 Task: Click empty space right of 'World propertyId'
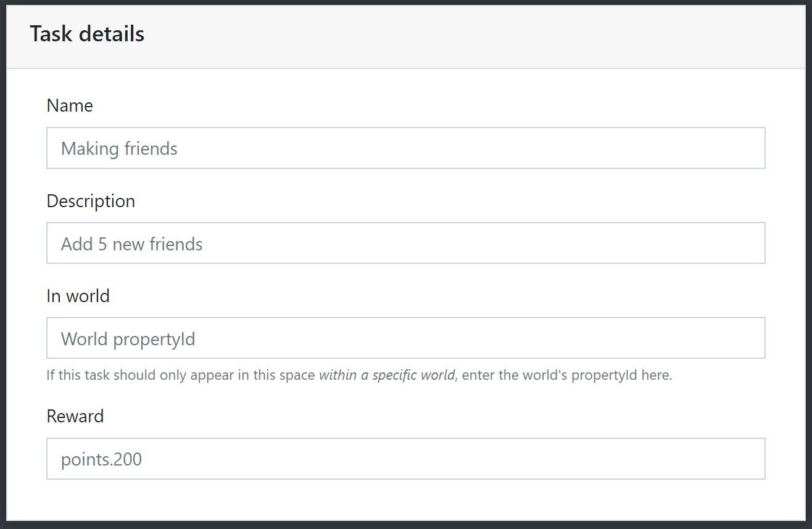481,338
